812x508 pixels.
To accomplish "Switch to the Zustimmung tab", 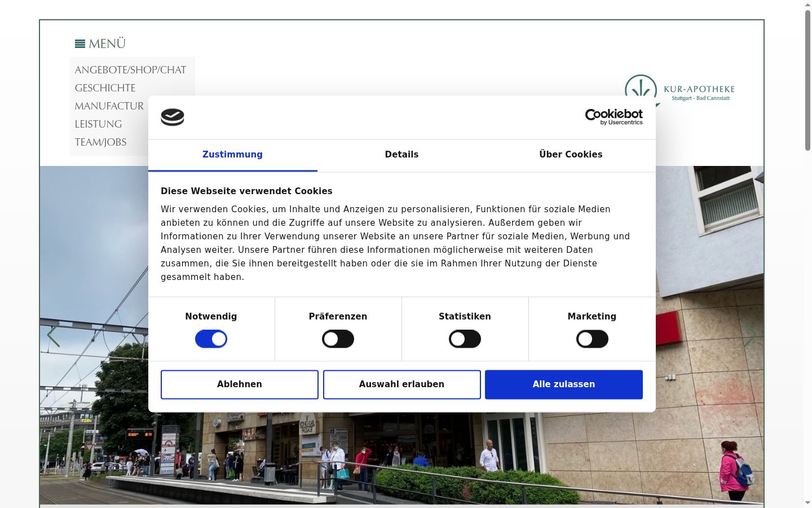I will click(x=232, y=155).
